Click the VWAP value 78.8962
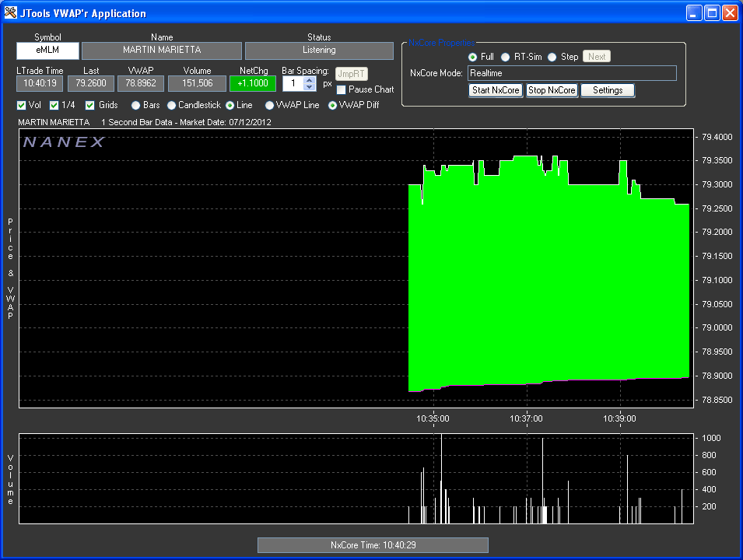The height and width of the screenshot is (560, 743). point(141,83)
